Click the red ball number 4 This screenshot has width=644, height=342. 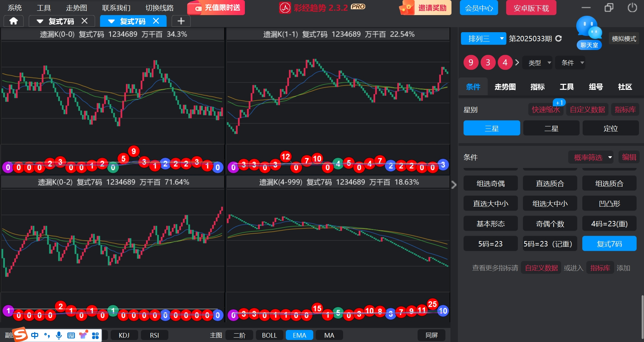pos(505,62)
